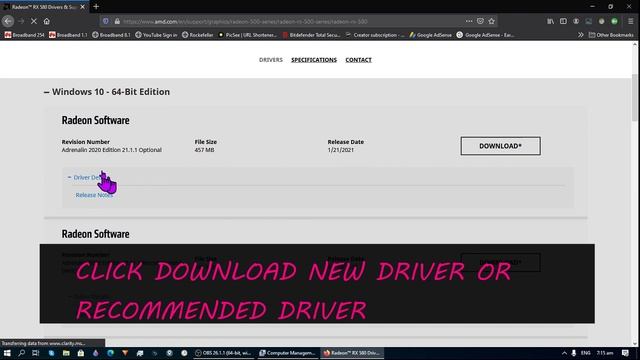The width and height of the screenshot is (640, 360).
Task: Open the Firefox home page
Action: pos(47,21)
